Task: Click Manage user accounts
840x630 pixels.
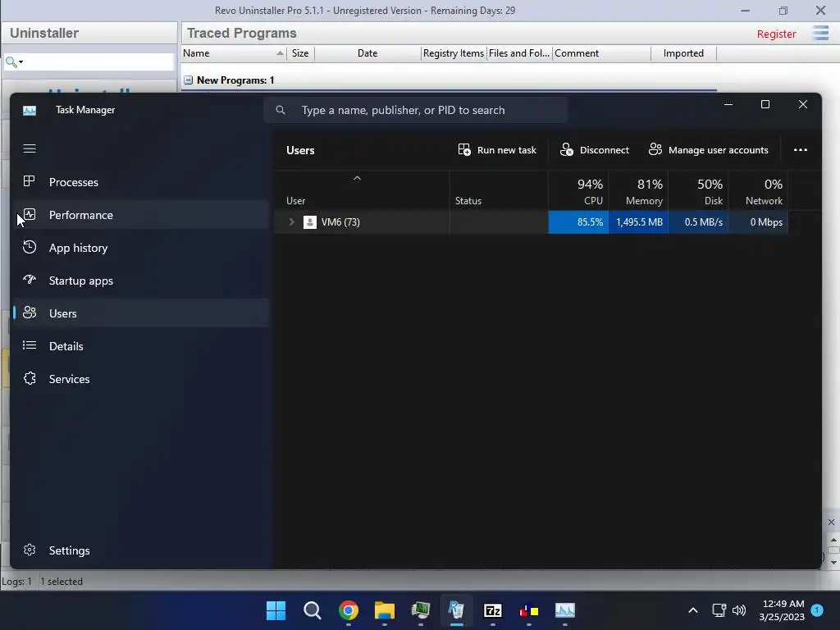Action: coord(708,150)
